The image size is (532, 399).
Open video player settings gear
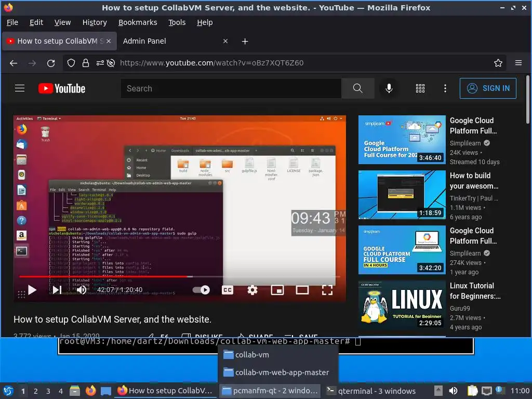[252, 290]
